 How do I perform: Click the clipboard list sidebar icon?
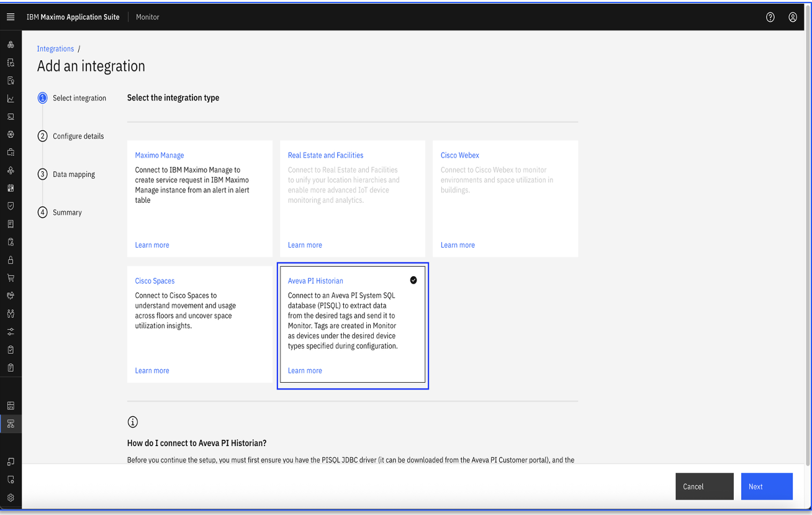(x=11, y=367)
